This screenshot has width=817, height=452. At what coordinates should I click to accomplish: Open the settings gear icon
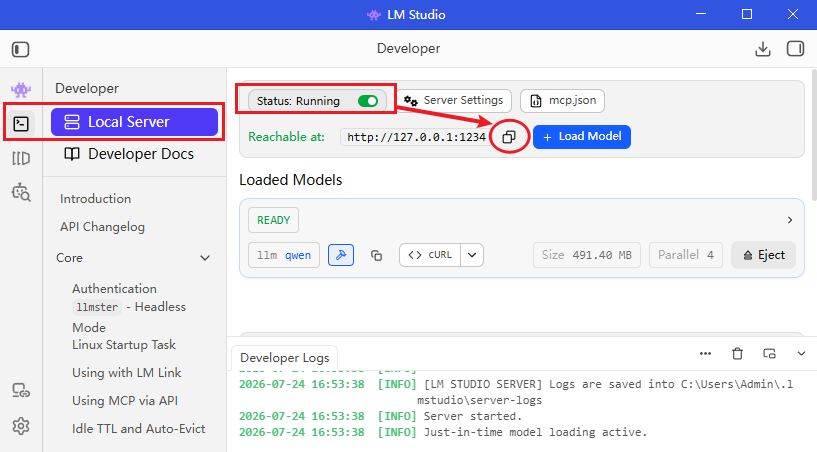click(x=21, y=426)
